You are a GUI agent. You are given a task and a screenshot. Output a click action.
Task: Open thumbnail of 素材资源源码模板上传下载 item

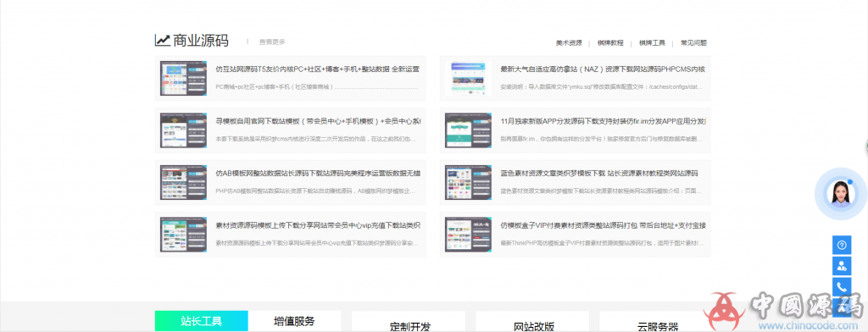[183, 234]
